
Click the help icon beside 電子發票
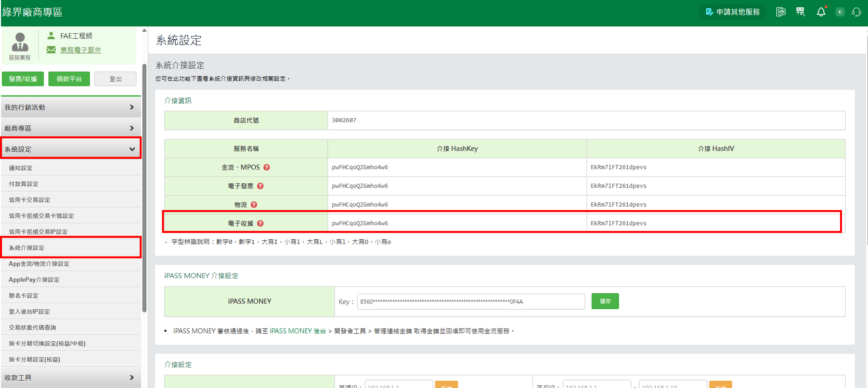coord(260,186)
